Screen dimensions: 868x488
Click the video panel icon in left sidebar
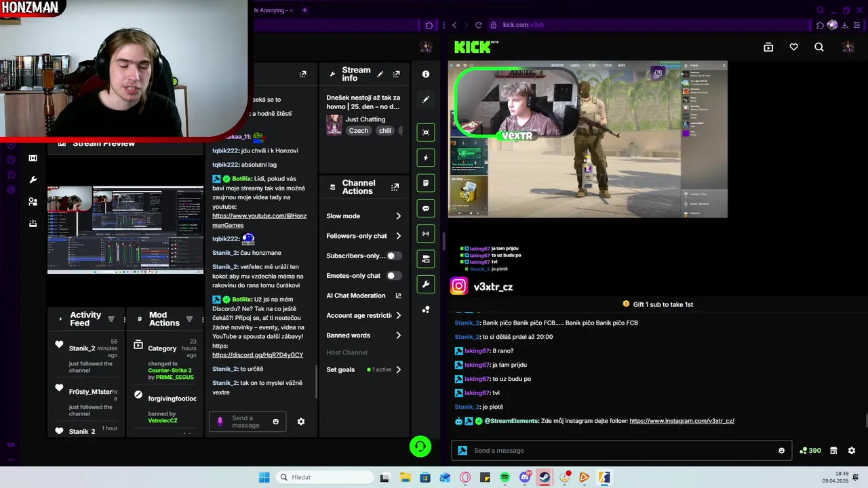(33, 158)
